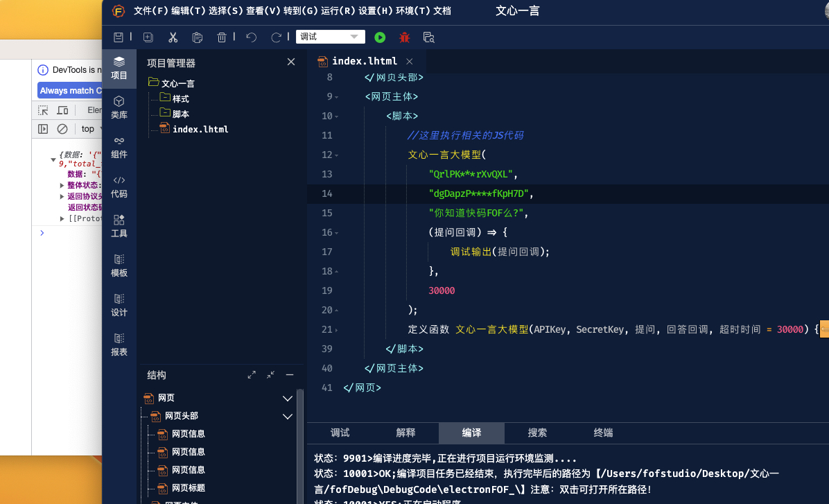Toggle the device toolbar icon in DevTools
This screenshot has height=504, width=829.
pyautogui.click(x=62, y=110)
